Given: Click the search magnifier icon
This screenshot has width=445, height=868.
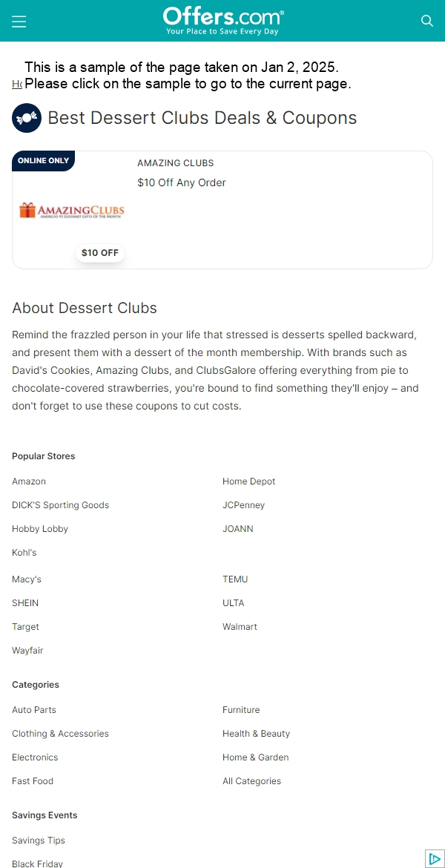Looking at the screenshot, I should tap(426, 21).
